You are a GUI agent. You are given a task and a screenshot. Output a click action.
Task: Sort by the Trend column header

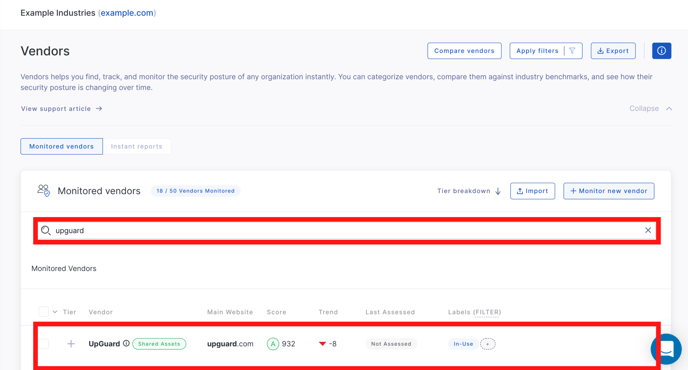pyautogui.click(x=328, y=312)
